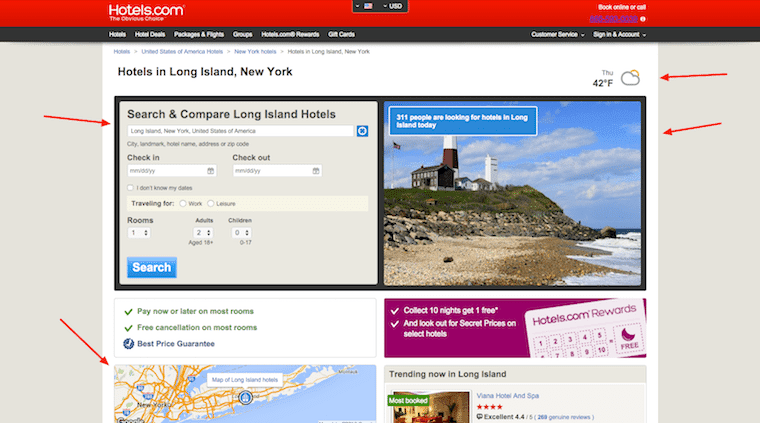Click the Check out date field
760x423 pixels.
click(x=277, y=171)
